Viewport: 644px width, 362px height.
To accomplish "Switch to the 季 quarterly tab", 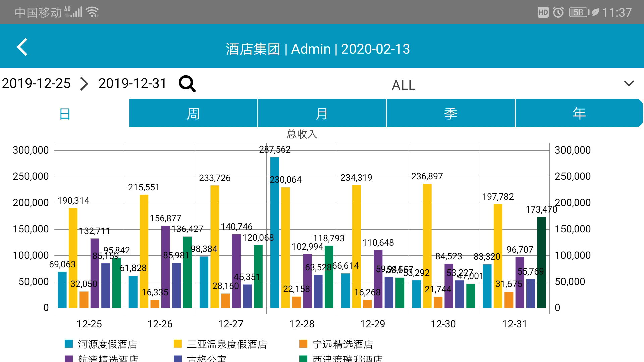I will click(450, 114).
